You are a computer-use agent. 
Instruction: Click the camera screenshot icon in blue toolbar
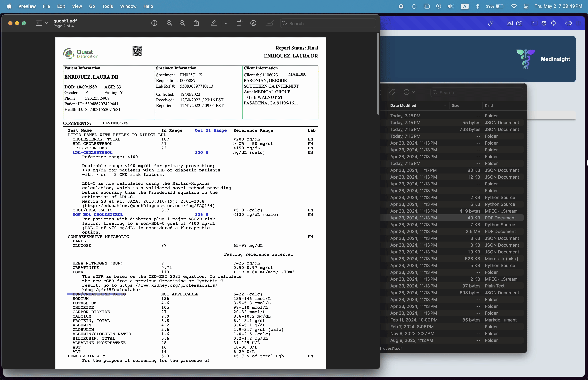pyautogui.click(x=519, y=23)
